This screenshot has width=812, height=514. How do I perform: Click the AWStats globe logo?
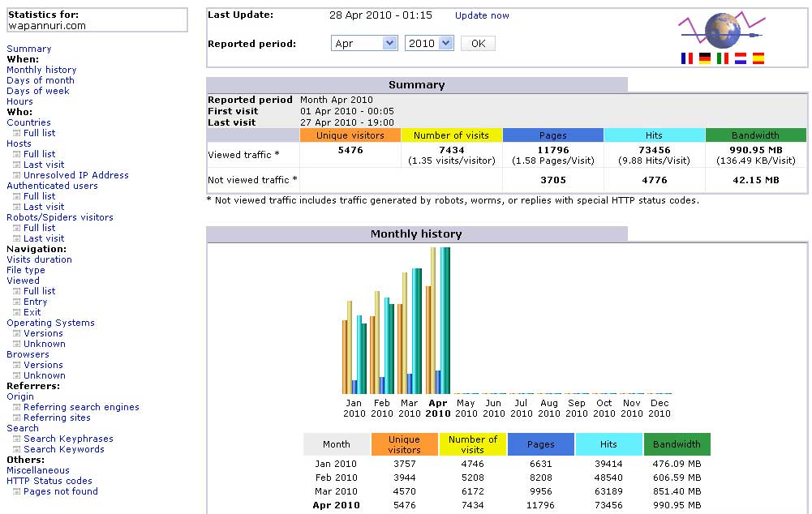(x=723, y=31)
